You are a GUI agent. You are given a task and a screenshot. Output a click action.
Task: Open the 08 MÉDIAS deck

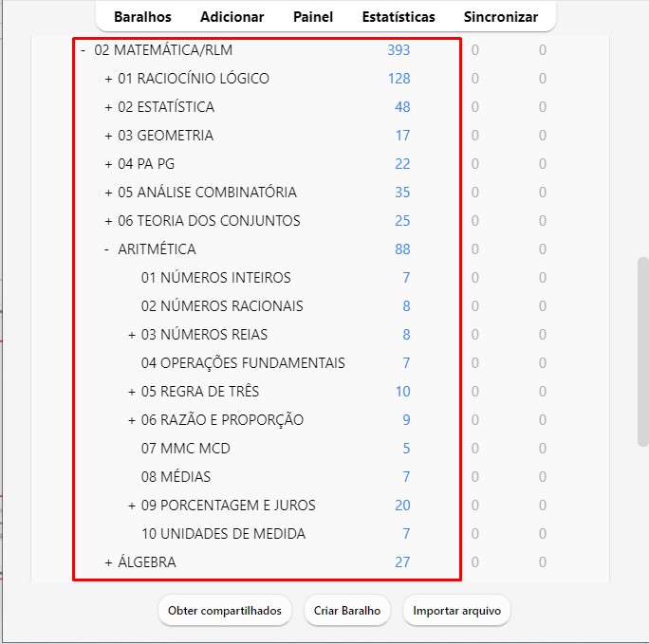[176, 477]
